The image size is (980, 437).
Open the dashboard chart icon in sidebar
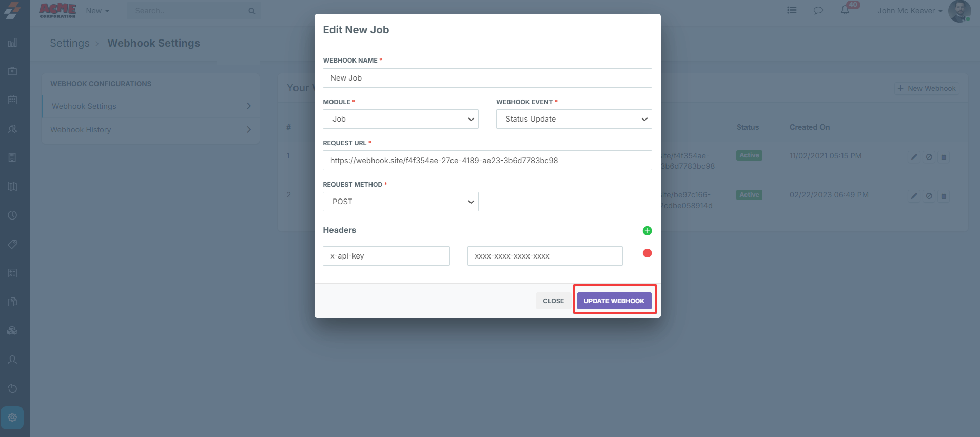coord(12,43)
